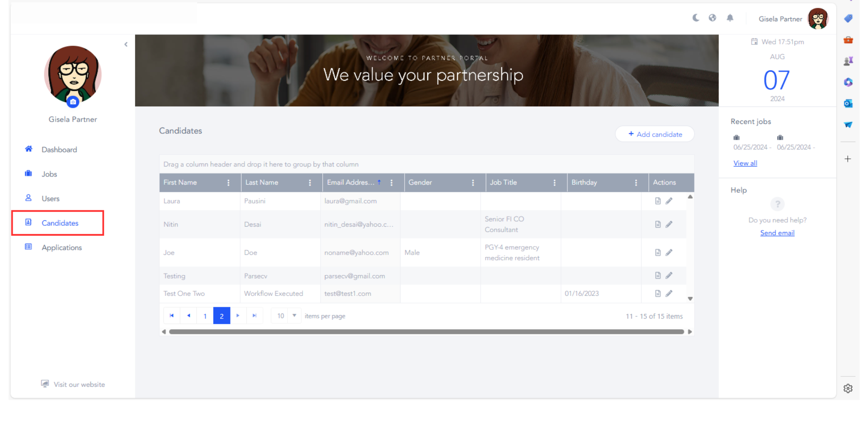This screenshot has width=868, height=442.
Task: Click horizontal scrollbar under table
Action: 426,332
